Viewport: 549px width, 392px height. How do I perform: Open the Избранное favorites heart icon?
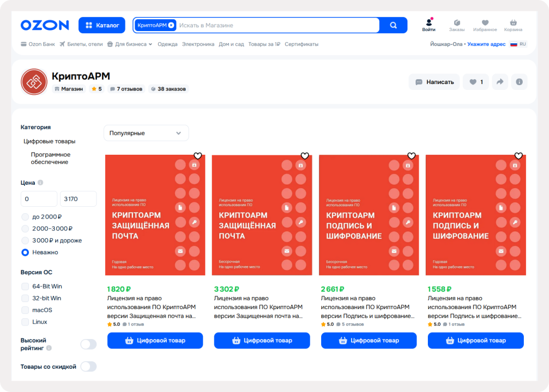[x=485, y=25]
